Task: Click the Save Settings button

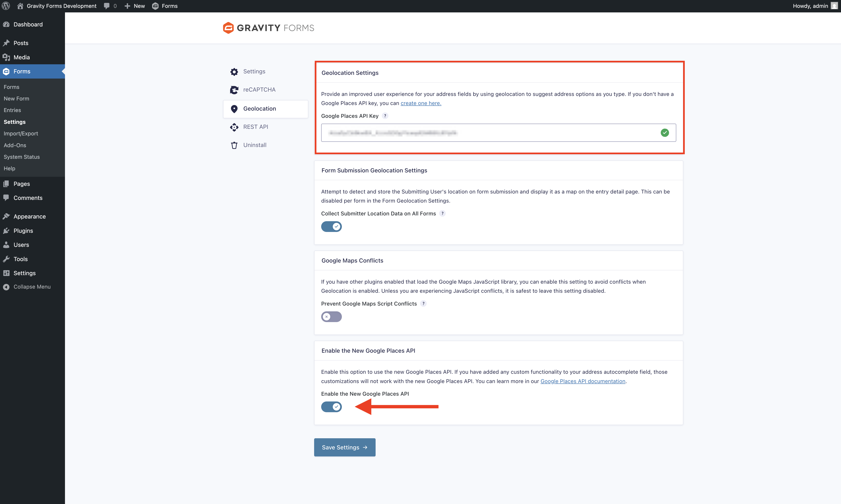Action: 344,447
